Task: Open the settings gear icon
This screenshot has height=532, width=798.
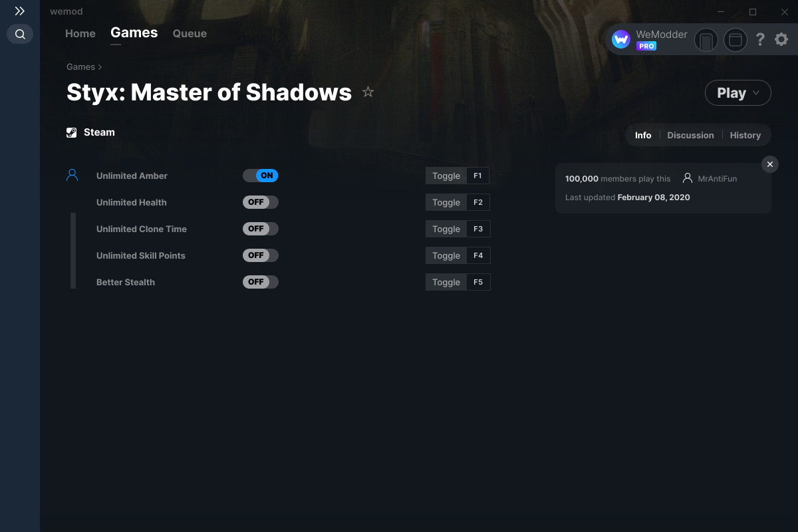Action: point(781,40)
